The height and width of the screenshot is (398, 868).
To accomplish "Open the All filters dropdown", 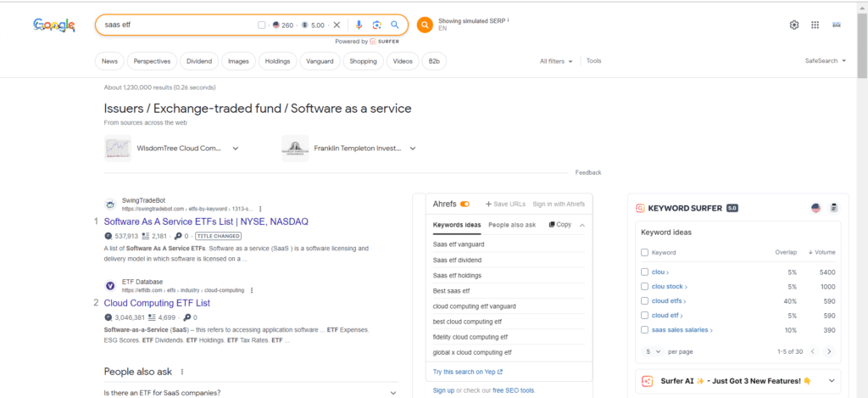I will point(556,62).
